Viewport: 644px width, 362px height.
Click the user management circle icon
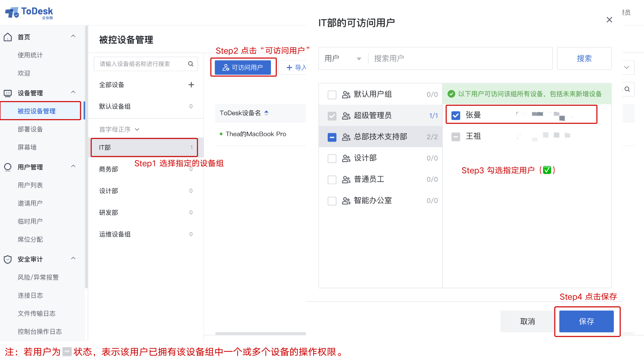coord(8,167)
